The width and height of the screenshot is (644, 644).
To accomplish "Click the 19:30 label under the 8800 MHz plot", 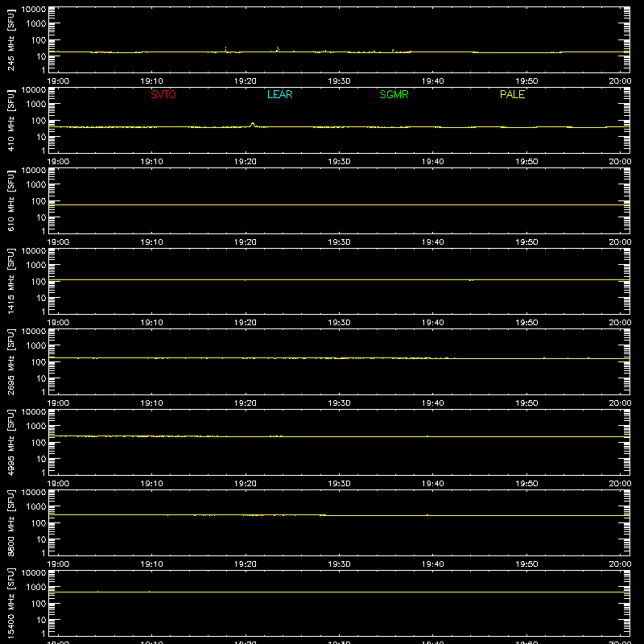I will click(339, 564).
